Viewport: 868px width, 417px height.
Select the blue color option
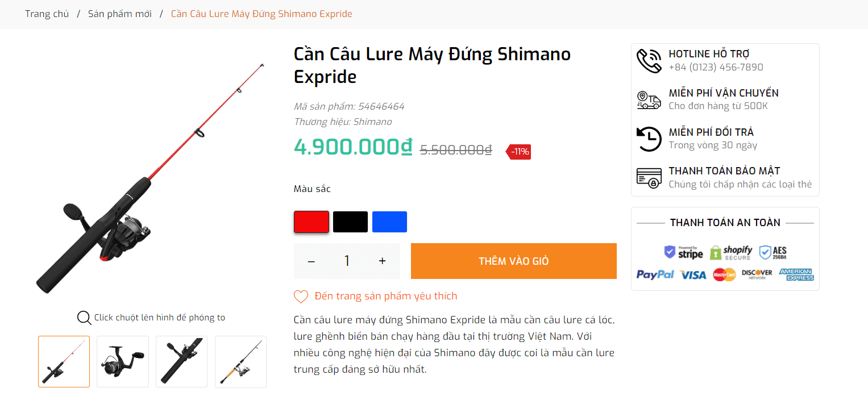389,222
